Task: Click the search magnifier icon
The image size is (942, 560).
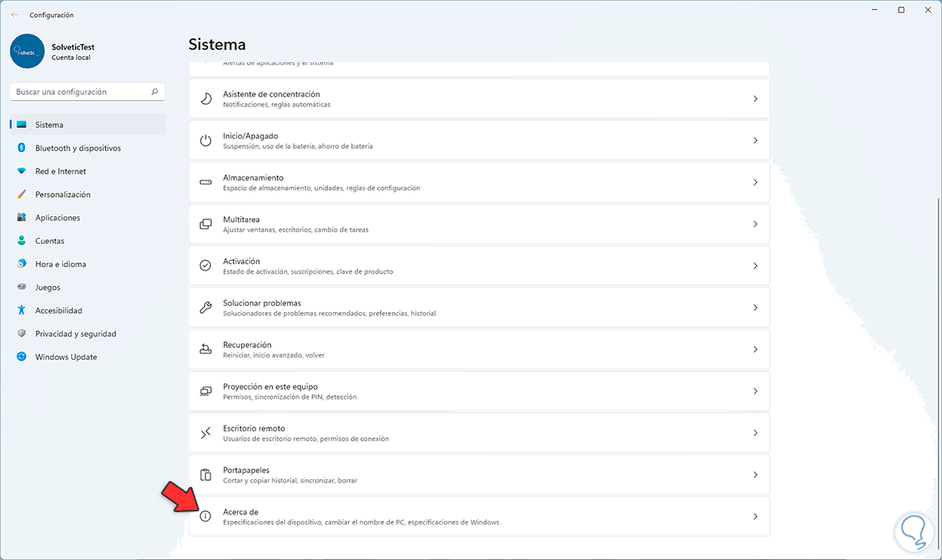Action: click(155, 92)
